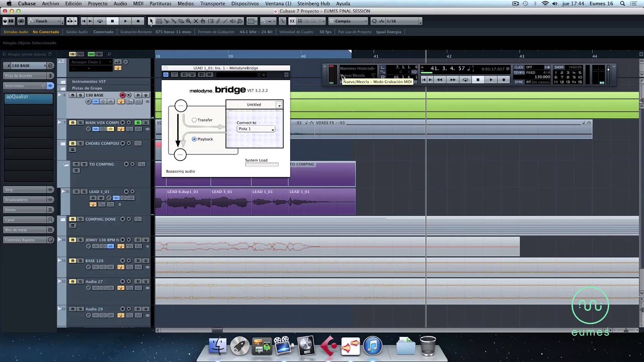Mute the 130 BASE track
Image resolution: width=644 pixels, height=362 pixels.
point(72,95)
